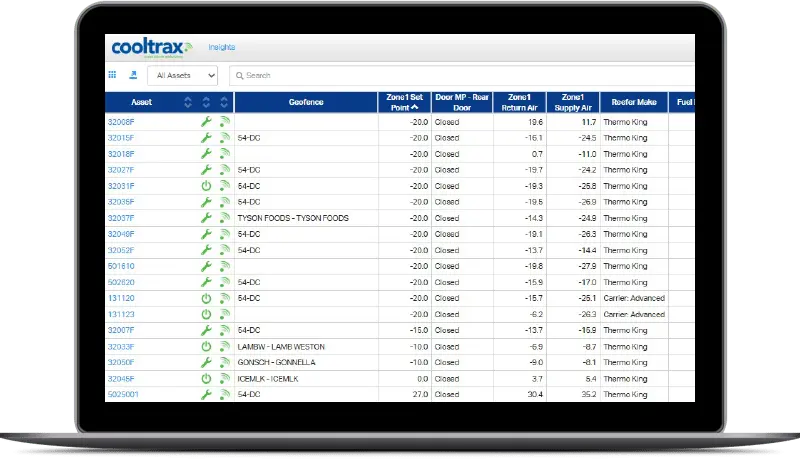Click the last sort arrows in Asset header
The width and height of the screenshot is (800, 459).
224,102
